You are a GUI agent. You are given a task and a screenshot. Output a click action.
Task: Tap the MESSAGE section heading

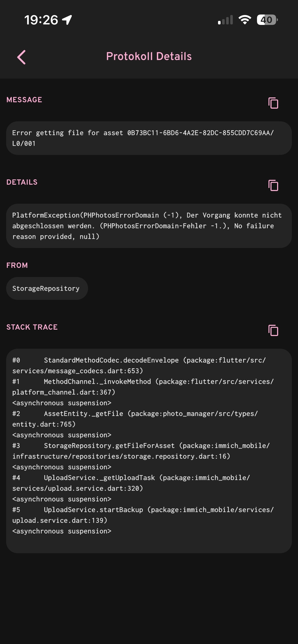[24, 100]
